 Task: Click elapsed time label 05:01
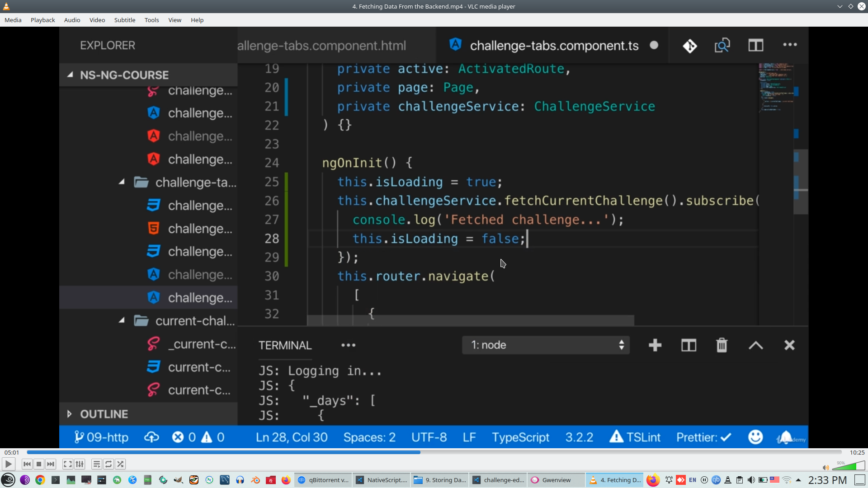click(12, 452)
